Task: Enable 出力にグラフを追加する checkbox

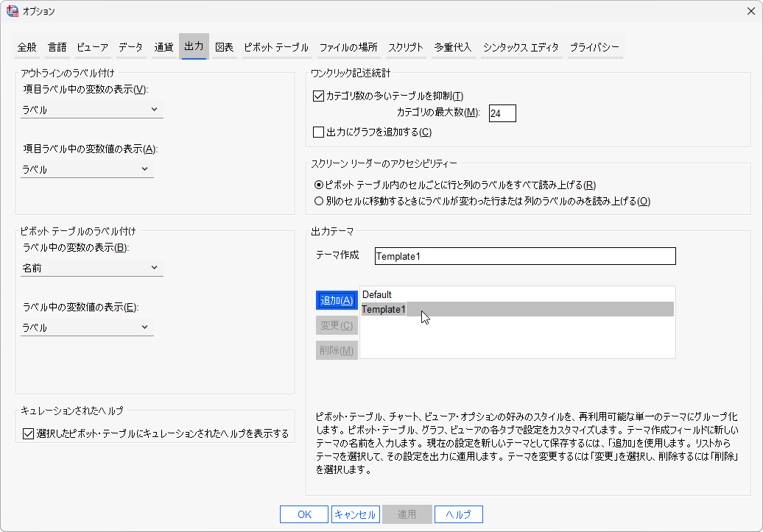Action: (x=318, y=132)
